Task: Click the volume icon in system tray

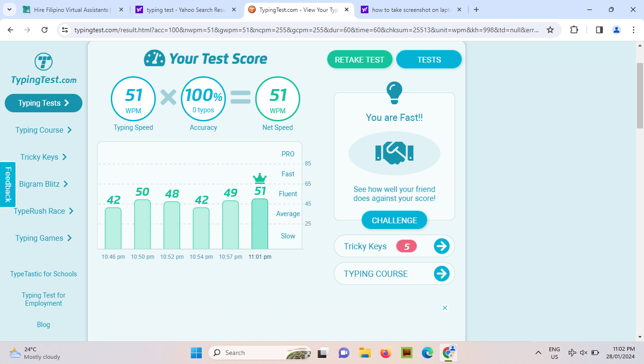Action: [x=583, y=353]
